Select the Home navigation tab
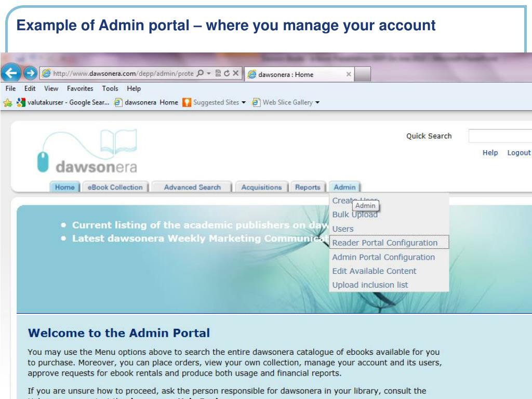Viewport: 532px width, 399px height. point(65,187)
